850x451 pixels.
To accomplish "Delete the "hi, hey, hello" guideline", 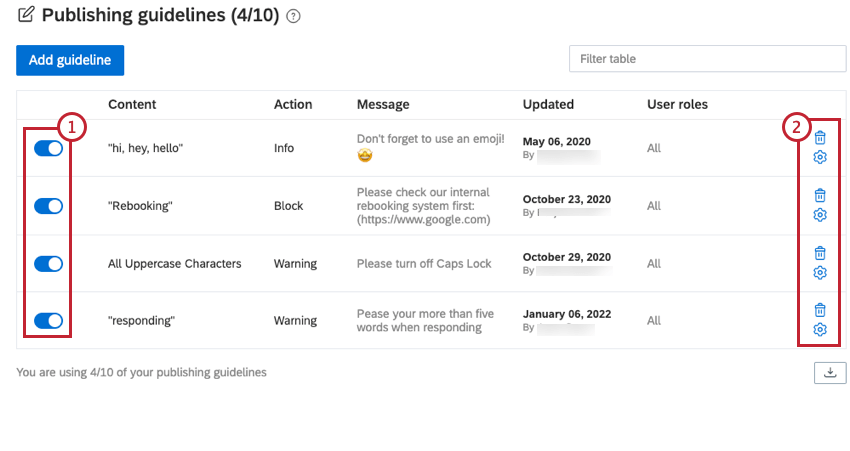I will pyautogui.click(x=820, y=138).
